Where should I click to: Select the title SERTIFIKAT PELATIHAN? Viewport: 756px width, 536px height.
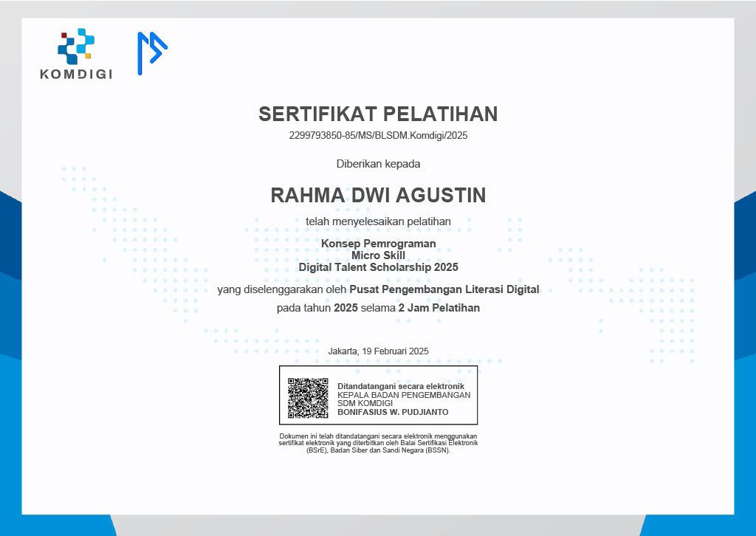pyautogui.click(x=377, y=114)
